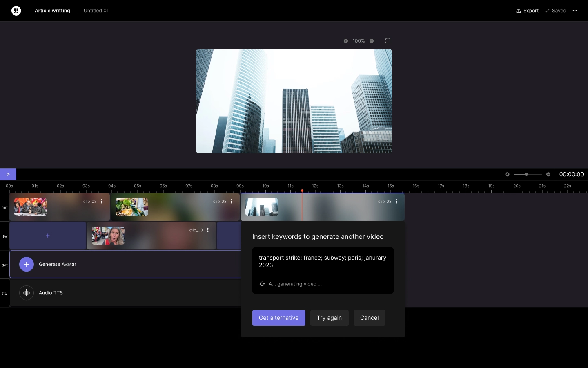Open the first clip_03 options menu on cxt track
This screenshot has width=588, height=368.
(x=101, y=202)
